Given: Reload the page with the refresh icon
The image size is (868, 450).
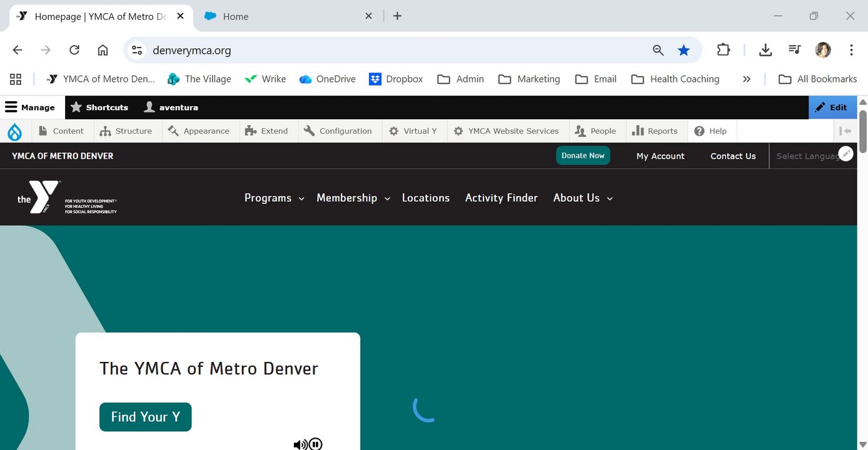Looking at the screenshot, I should 74,50.
